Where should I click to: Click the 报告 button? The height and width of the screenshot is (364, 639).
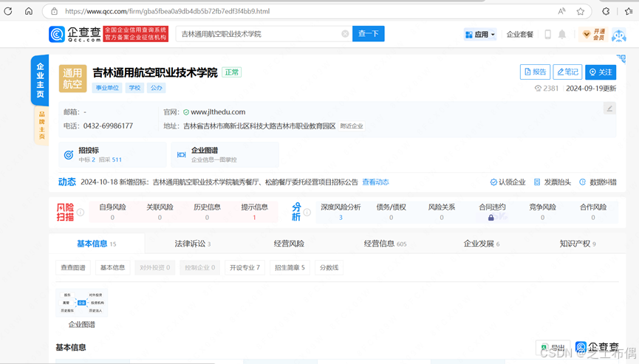[535, 72]
